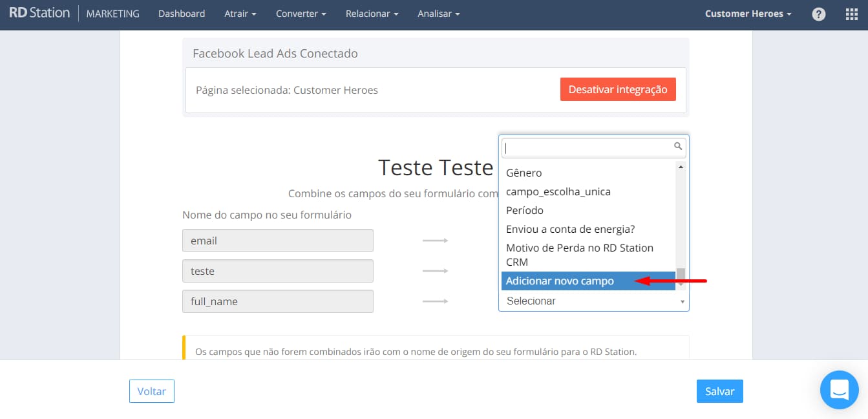Select Período from the field list

(x=524, y=210)
